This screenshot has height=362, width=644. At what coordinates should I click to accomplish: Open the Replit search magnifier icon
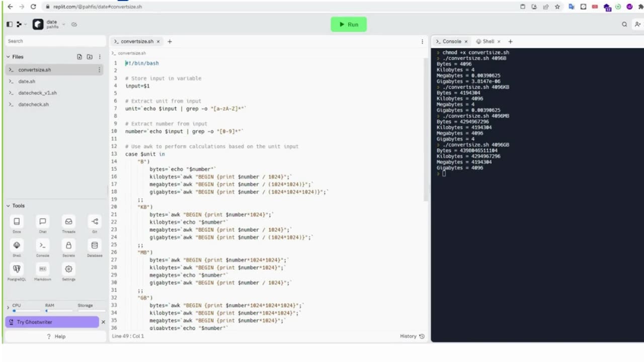(x=624, y=24)
